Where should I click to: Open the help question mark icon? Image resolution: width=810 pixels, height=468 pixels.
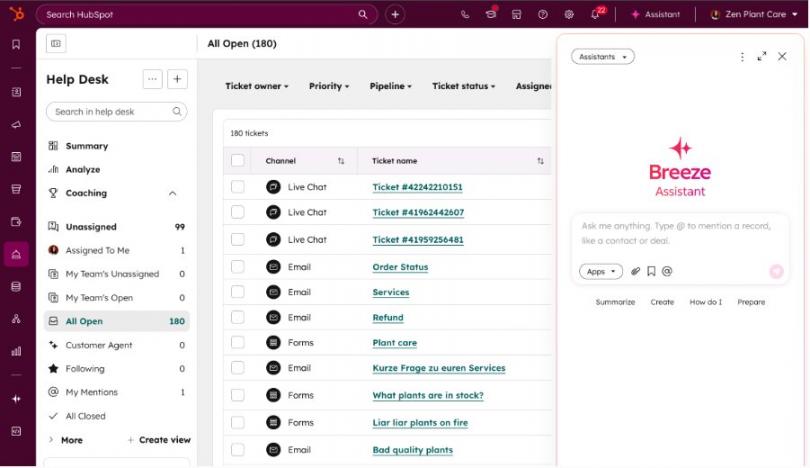(x=542, y=14)
